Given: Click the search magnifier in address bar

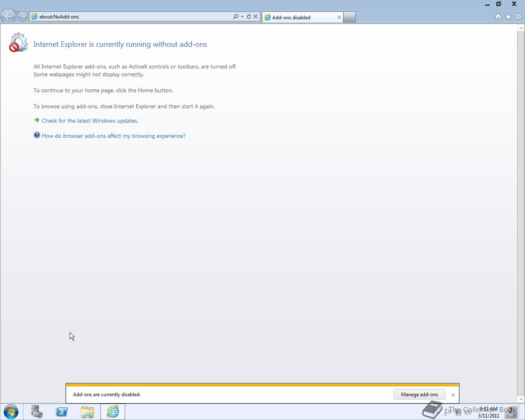Looking at the screenshot, I should pos(235,17).
